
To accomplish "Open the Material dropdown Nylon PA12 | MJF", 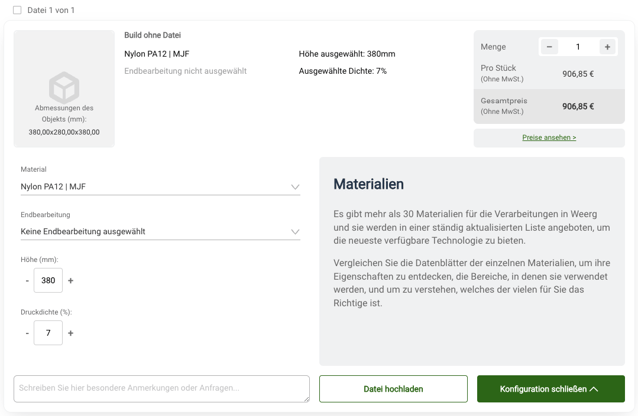I will coord(160,187).
